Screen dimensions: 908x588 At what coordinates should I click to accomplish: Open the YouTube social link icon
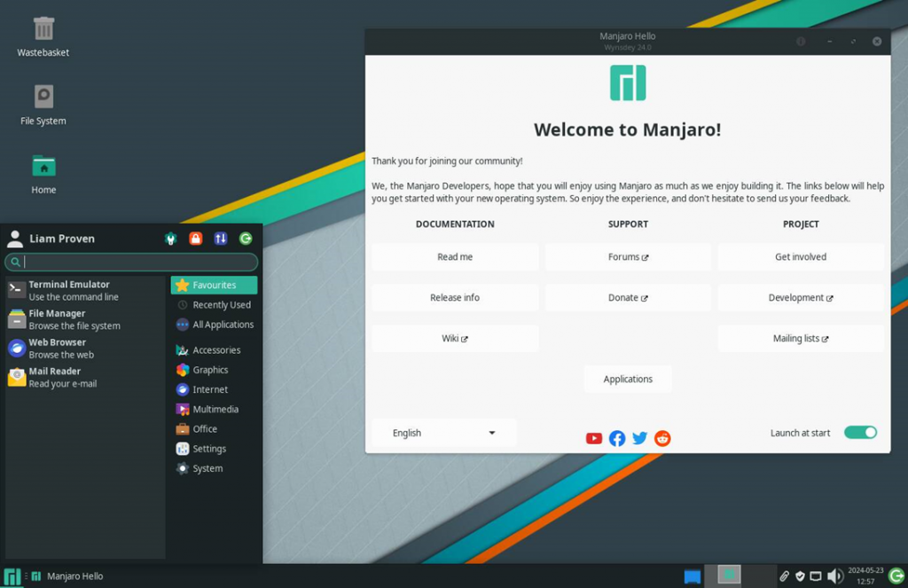click(594, 438)
